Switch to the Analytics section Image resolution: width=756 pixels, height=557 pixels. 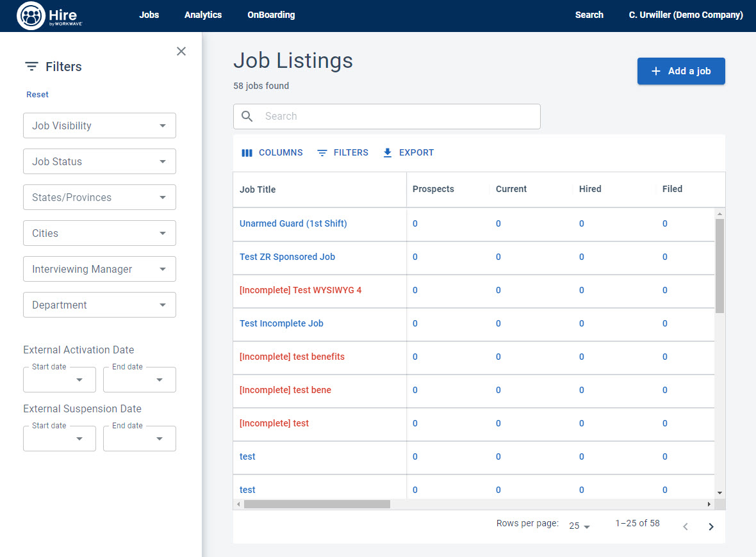202,15
